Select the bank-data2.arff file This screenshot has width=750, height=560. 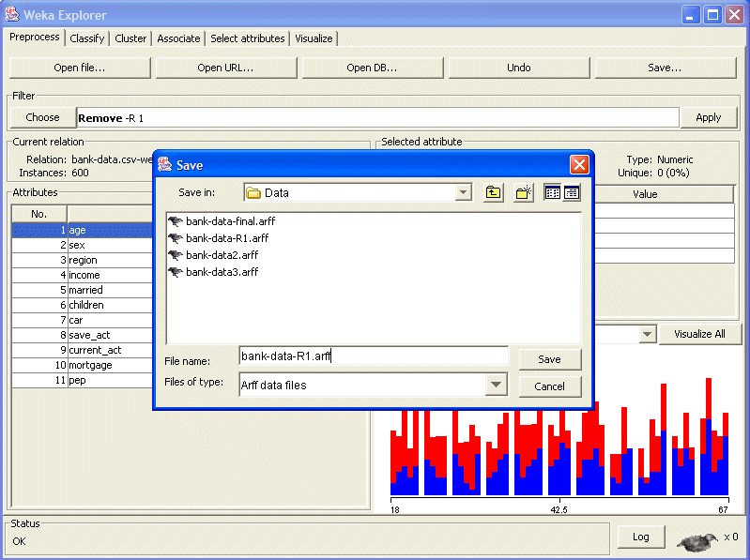[222, 255]
